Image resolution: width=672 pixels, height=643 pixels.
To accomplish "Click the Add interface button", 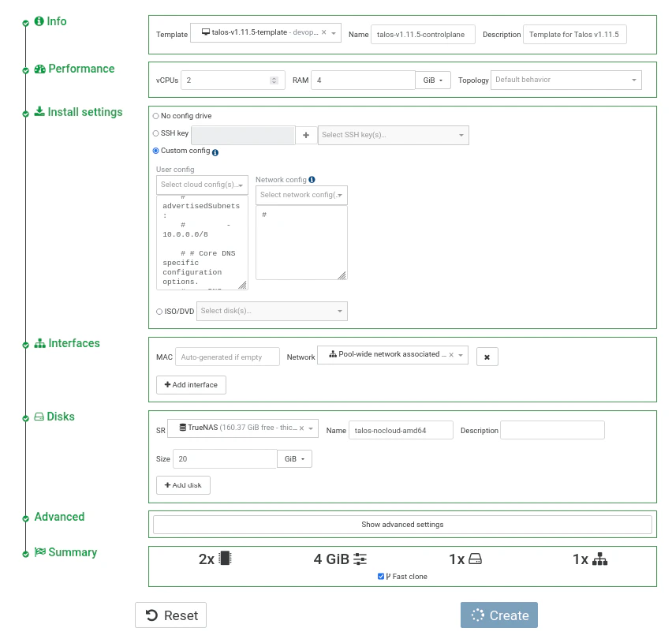I will [191, 385].
